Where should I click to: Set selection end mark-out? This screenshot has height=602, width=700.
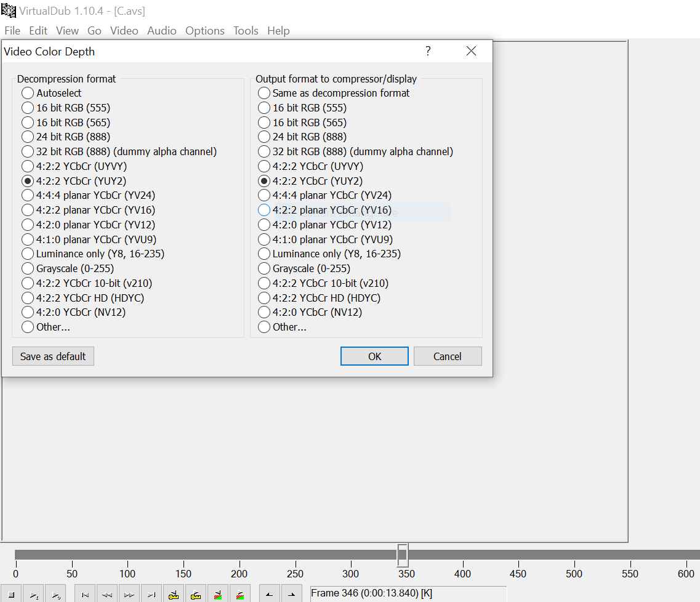292,595
